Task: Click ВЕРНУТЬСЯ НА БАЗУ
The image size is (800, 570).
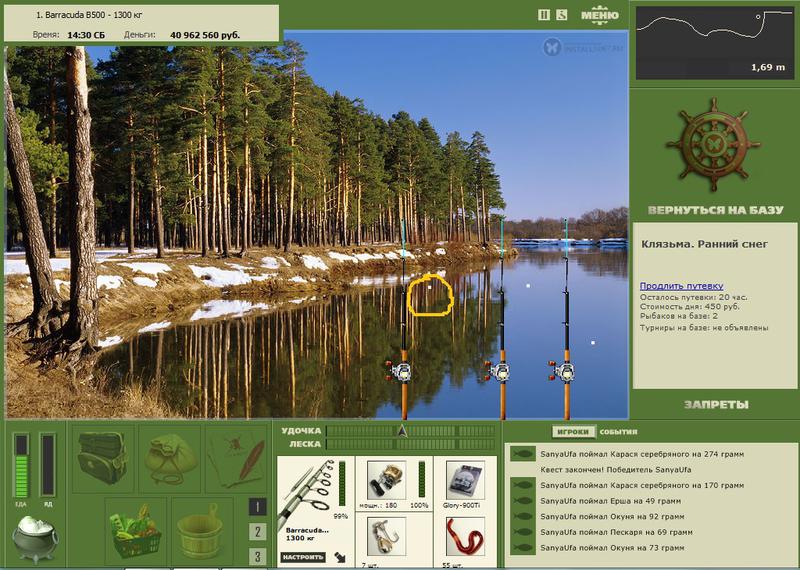Action: pos(715,210)
